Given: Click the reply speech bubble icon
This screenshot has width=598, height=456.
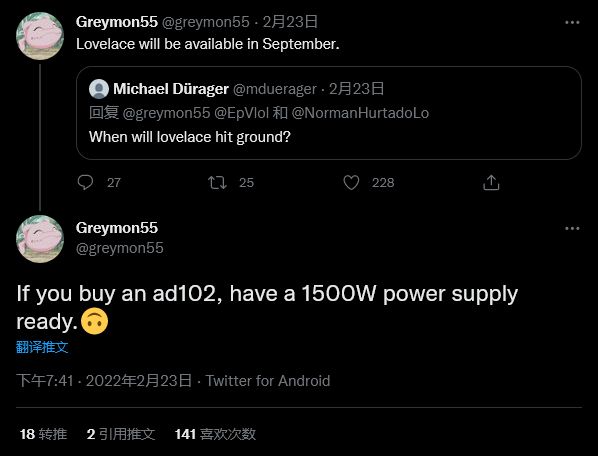Looking at the screenshot, I should (85, 182).
